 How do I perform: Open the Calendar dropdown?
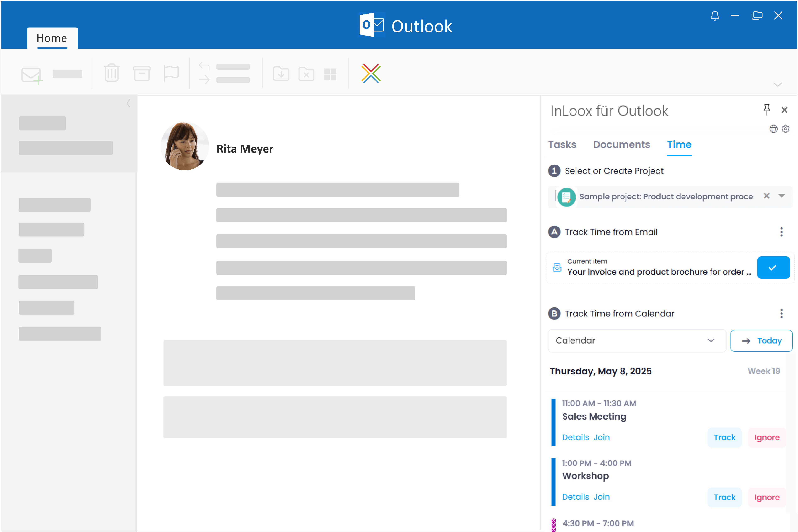pos(637,341)
